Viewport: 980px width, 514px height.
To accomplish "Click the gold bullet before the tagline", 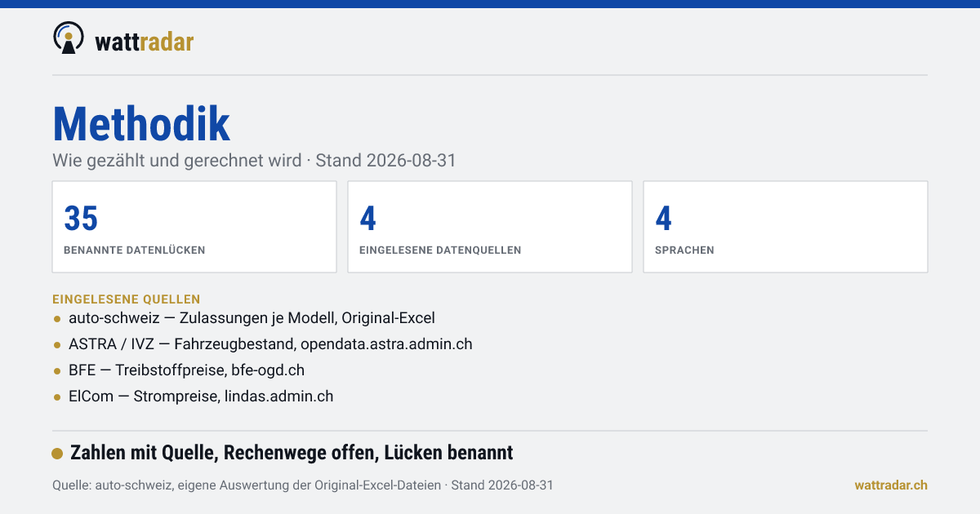I will pyautogui.click(x=57, y=454).
